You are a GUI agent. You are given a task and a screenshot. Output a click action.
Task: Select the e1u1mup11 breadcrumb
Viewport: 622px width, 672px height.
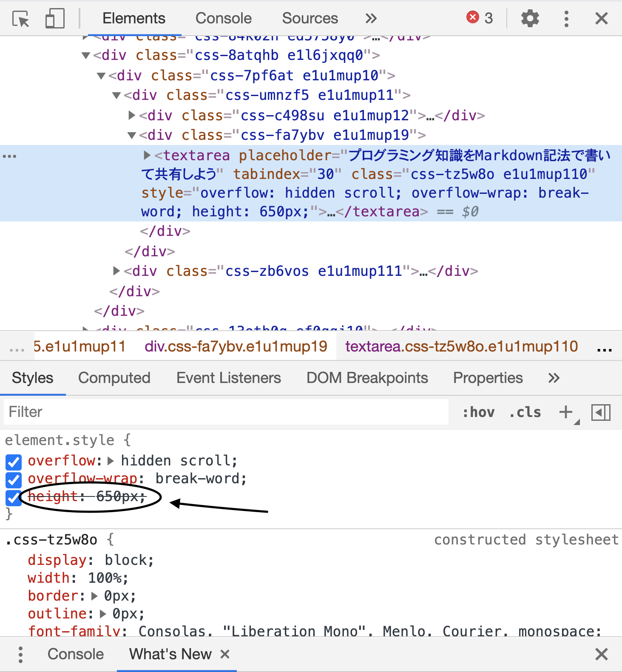coord(80,346)
